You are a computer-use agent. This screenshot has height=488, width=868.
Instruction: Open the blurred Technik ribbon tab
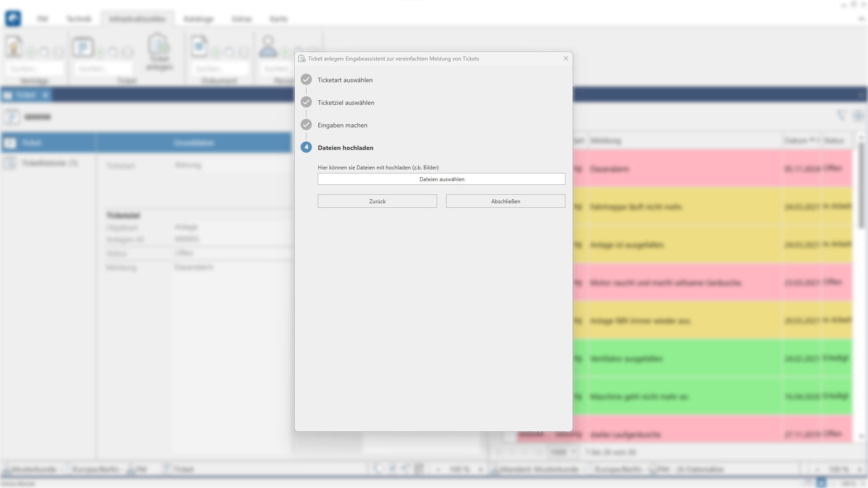pos(79,19)
